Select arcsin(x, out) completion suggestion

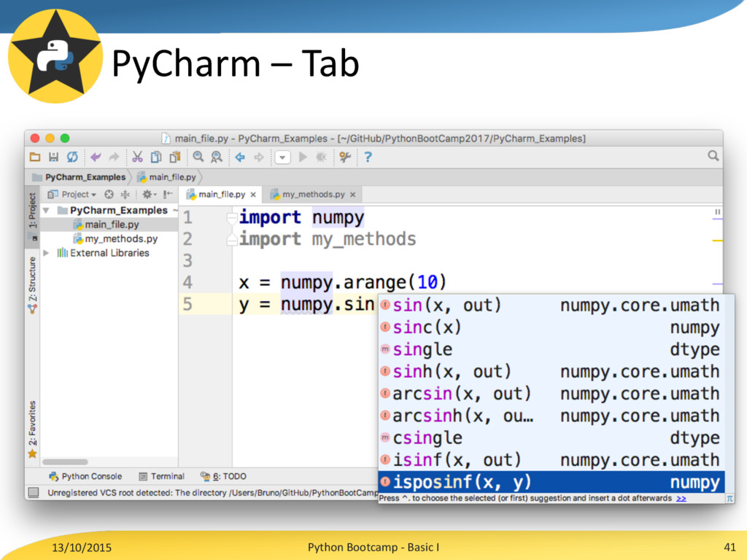pos(551,394)
